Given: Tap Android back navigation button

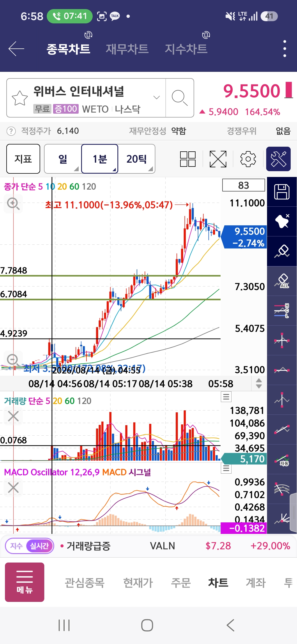Looking at the screenshot, I should (x=230, y=625).
